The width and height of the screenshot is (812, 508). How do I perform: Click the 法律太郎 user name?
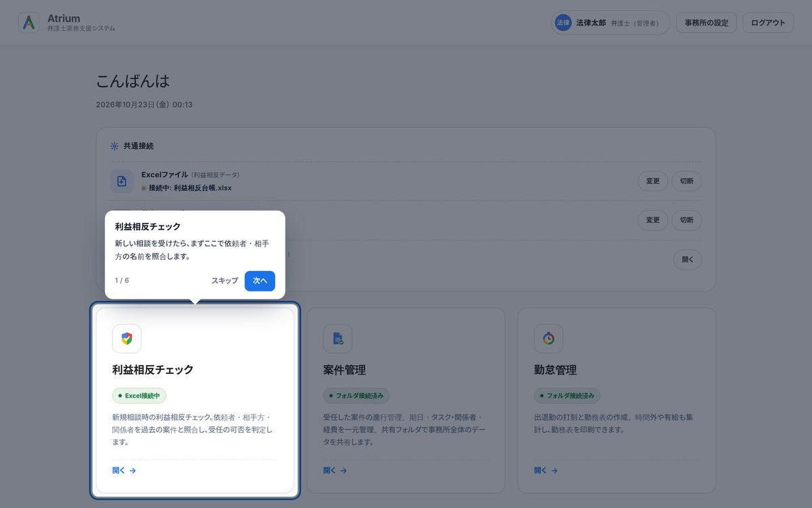pyautogui.click(x=591, y=23)
